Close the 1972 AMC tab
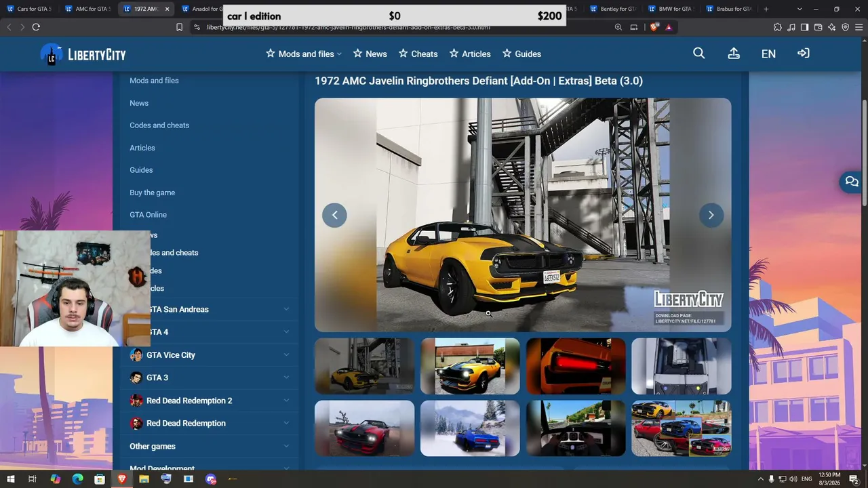The height and width of the screenshot is (488, 868). point(167,9)
